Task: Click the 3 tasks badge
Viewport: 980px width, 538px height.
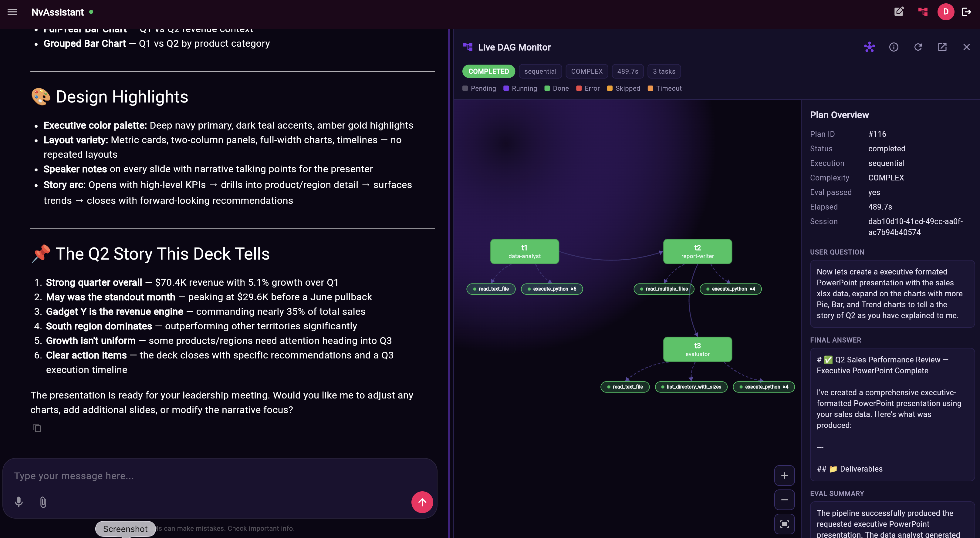Action: point(664,72)
